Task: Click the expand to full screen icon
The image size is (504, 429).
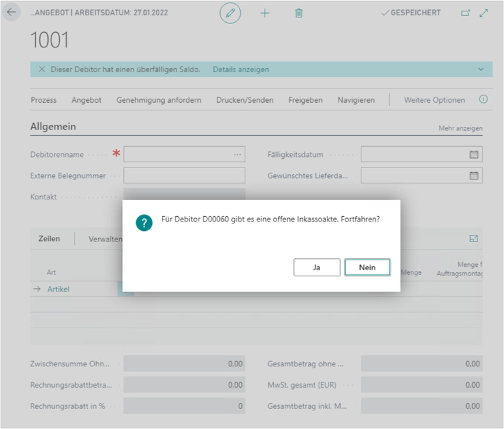Action: point(484,13)
